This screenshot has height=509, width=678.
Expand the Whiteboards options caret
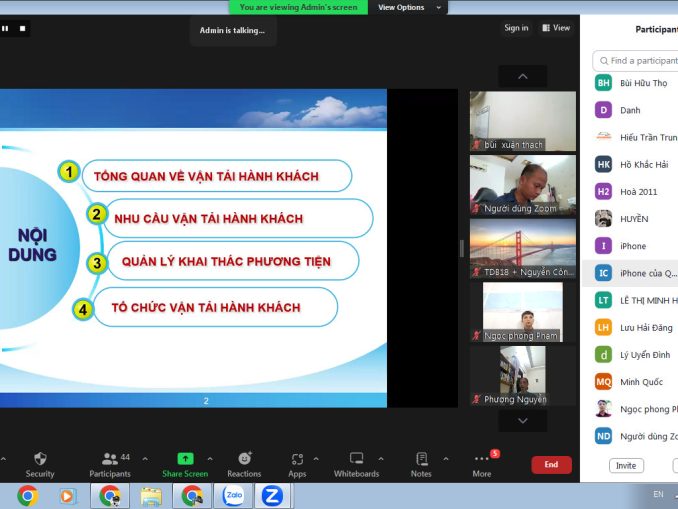tap(381, 459)
